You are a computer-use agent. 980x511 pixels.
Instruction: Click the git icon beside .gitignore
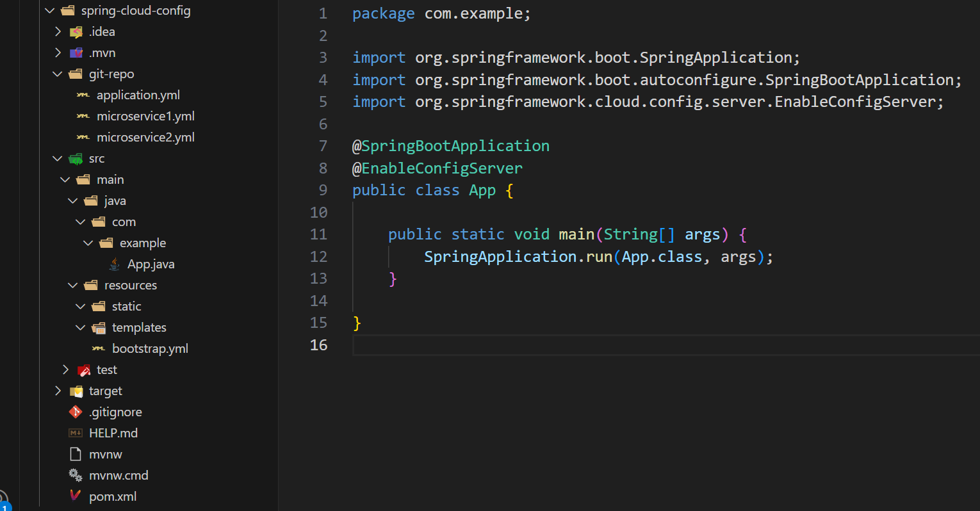[76, 412]
